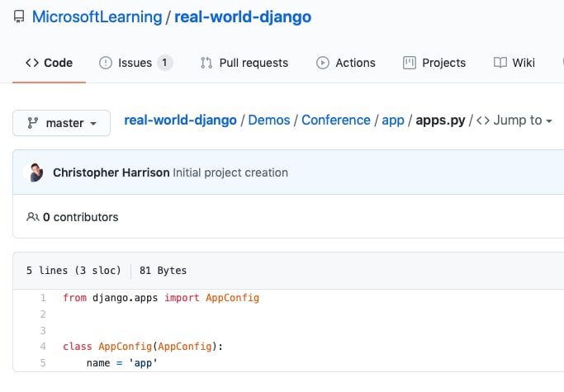This screenshot has height=392, width=564.
Task: Open Christopher Harrison author link
Action: (x=111, y=172)
